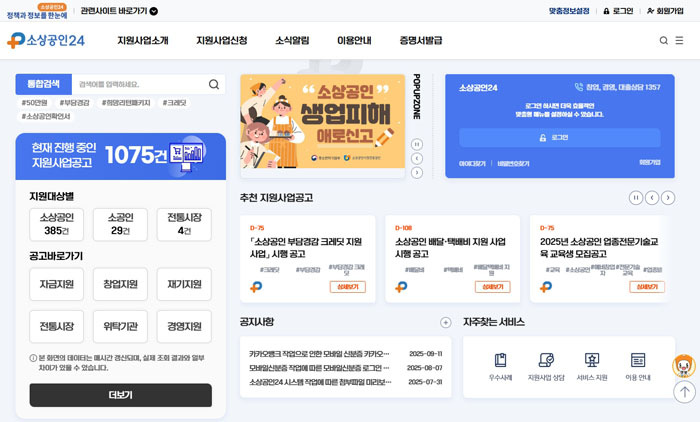Click 회원가입 in blue login panel
The image size is (700, 422).
[650, 162]
